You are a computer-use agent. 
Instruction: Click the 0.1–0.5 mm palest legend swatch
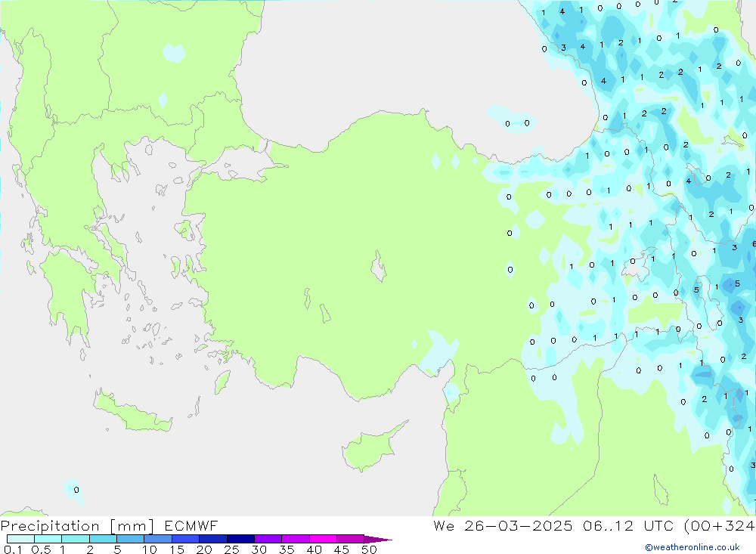[x=20, y=539]
